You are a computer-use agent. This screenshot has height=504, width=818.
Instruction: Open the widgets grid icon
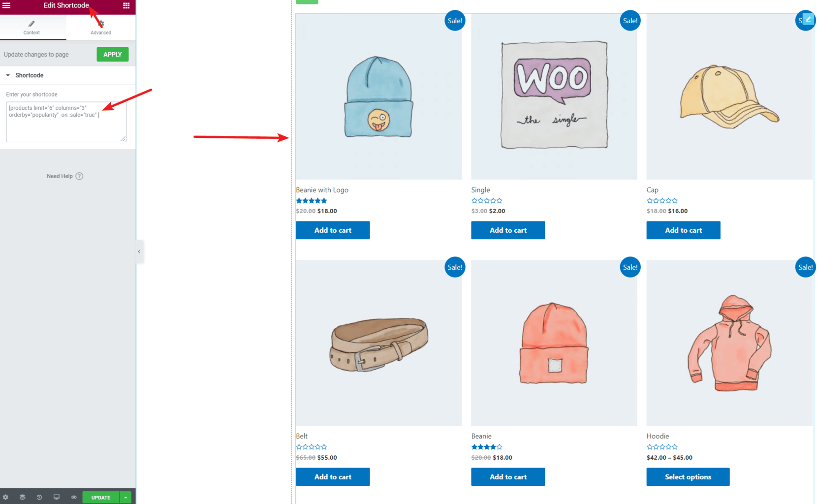126,5
